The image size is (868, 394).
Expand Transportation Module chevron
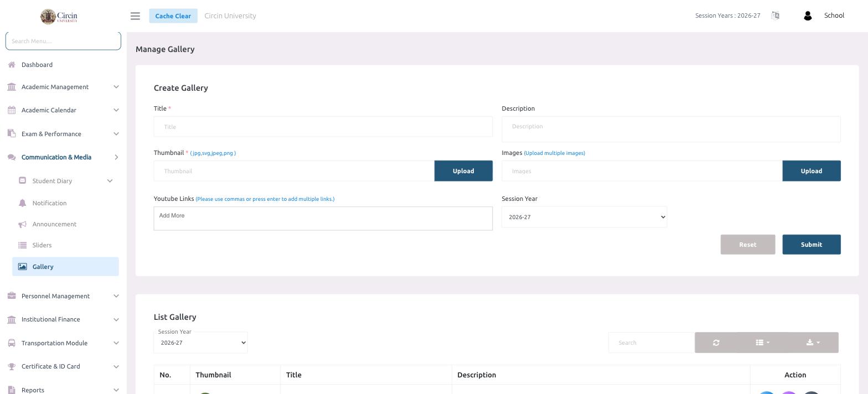116,343
